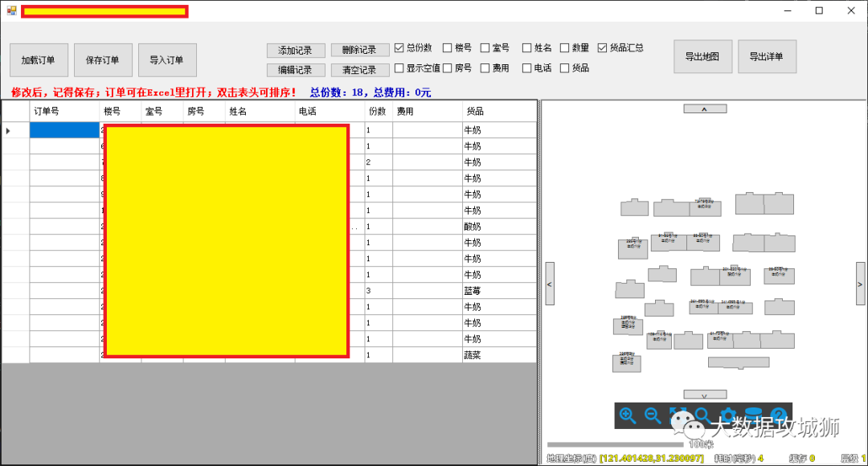Pan map left with the left arrow
The image size is (868, 466).
(550, 284)
